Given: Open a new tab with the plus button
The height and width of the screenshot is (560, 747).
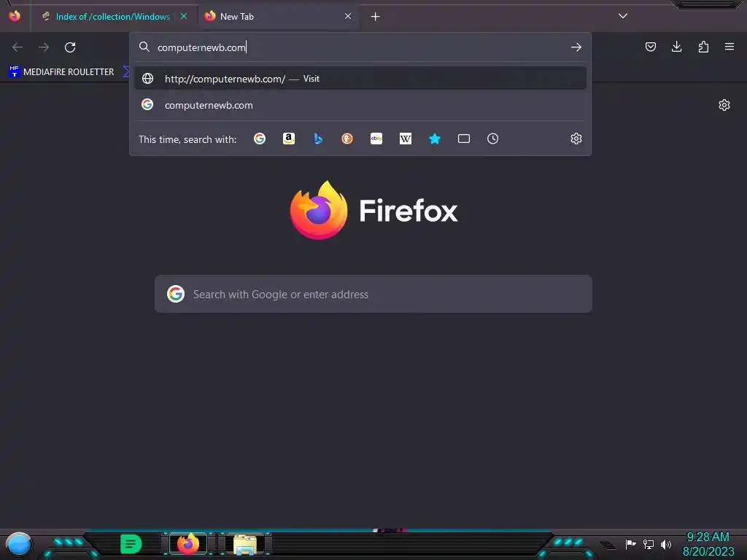Looking at the screenshot, I should [376, 17].
